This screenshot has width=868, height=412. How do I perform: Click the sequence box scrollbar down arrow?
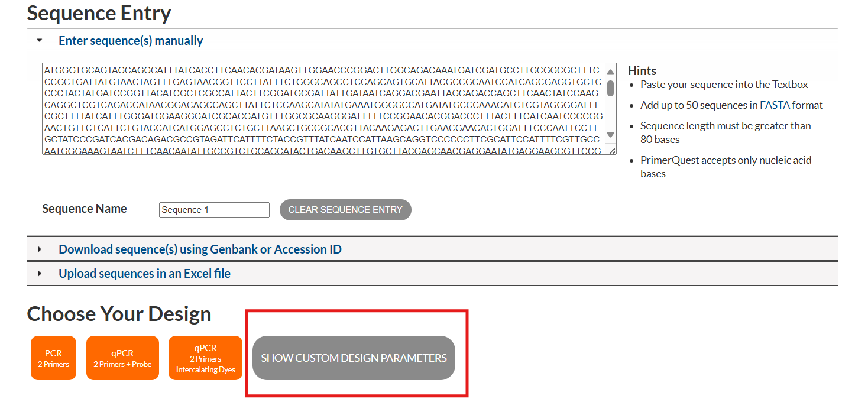point(611,135)
